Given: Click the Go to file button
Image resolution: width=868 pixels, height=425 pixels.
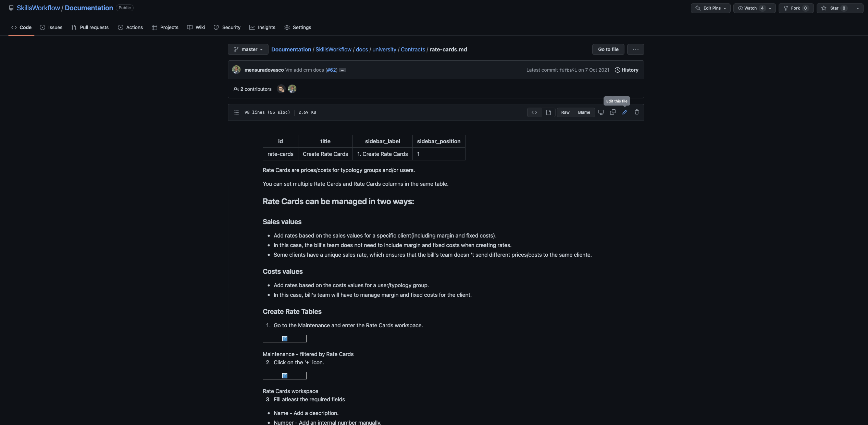Looking at the screenshot, I should point(608,49).
